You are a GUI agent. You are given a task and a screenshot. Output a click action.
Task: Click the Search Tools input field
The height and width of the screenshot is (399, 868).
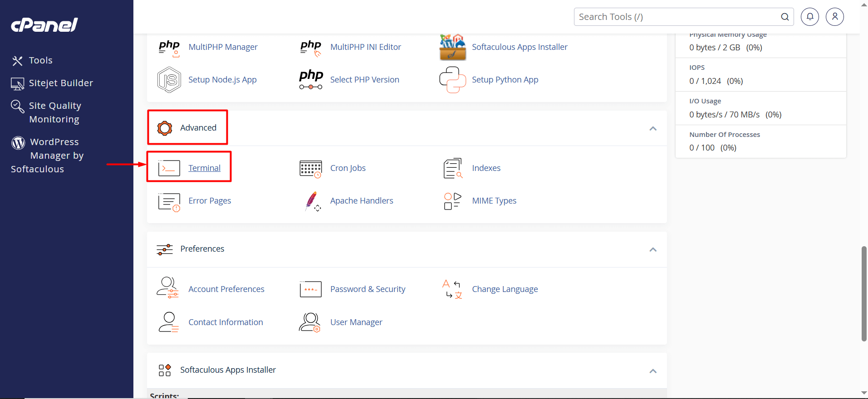point(676,17)
